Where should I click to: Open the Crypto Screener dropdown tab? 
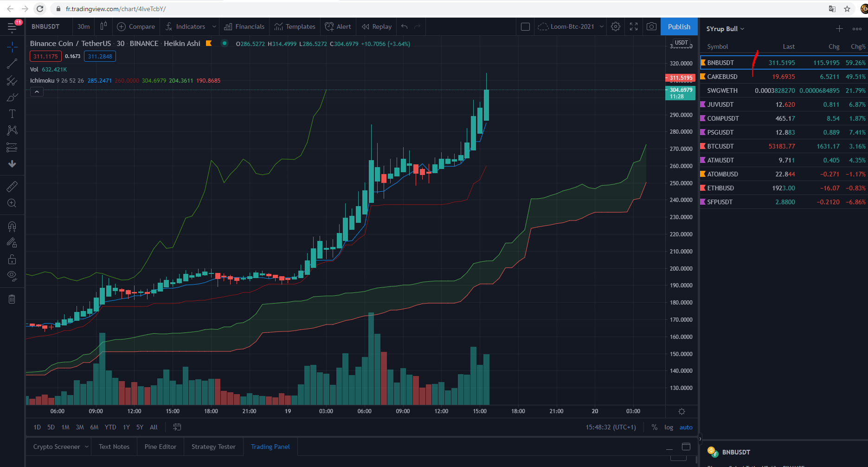60,447
